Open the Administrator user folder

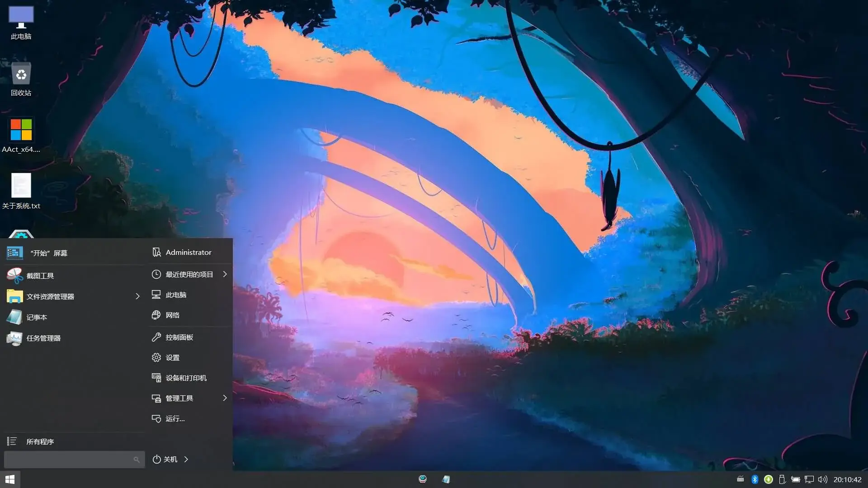click(x=190, y=253)
